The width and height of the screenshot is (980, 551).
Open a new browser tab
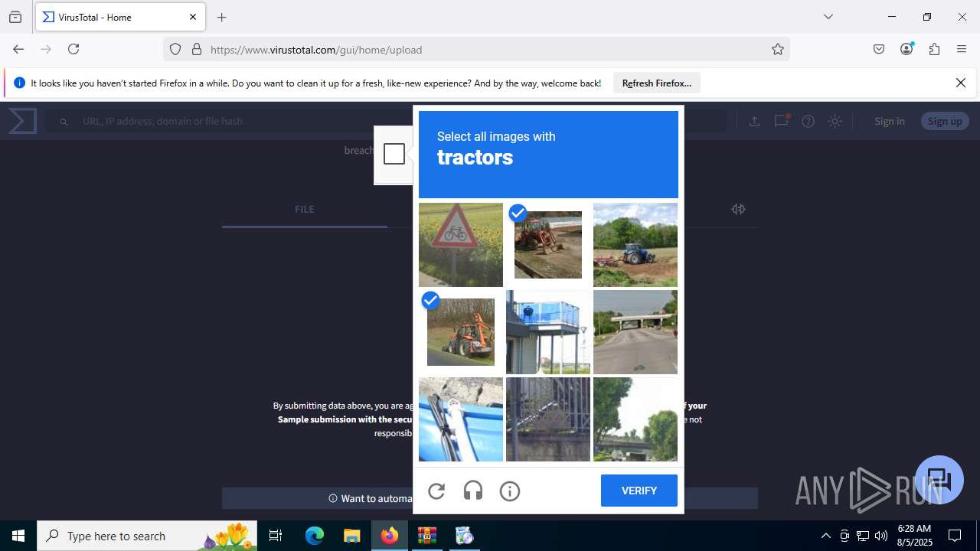[x=222, y=17]
